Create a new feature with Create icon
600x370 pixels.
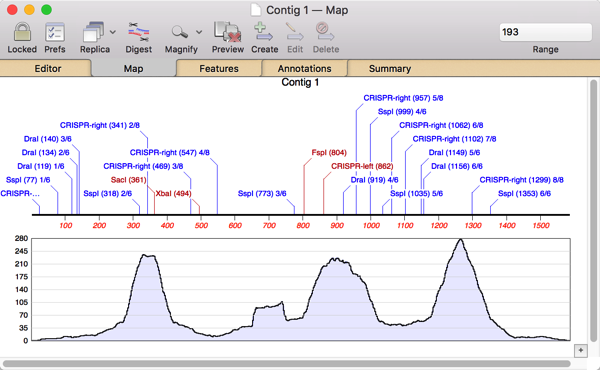point(264,32)
